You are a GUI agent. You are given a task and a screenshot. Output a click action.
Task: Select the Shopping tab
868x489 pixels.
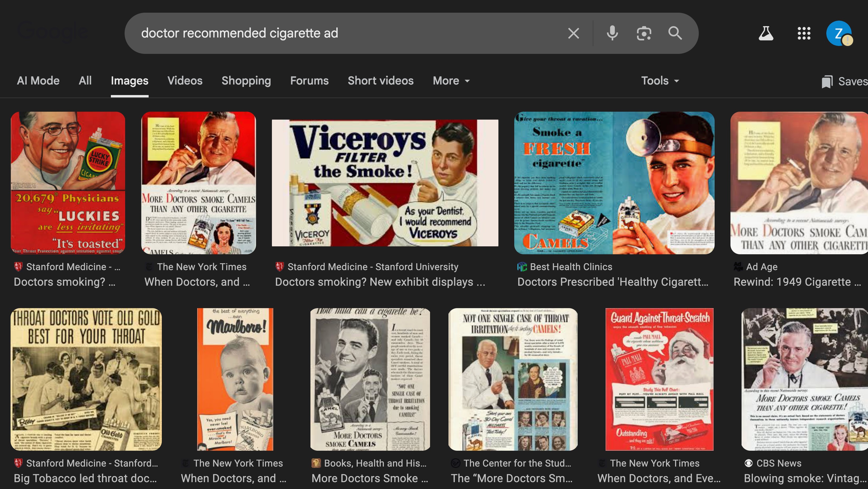click(x=246, y=81)
